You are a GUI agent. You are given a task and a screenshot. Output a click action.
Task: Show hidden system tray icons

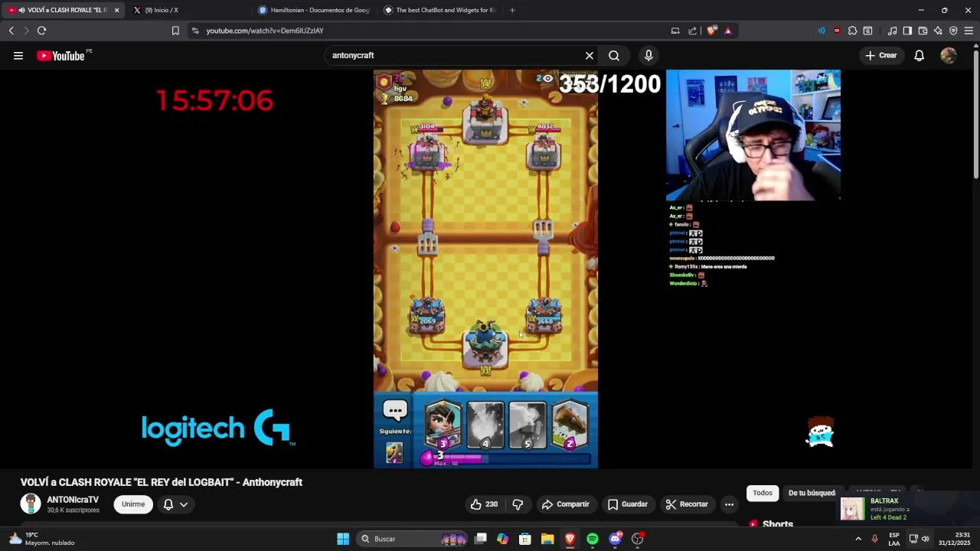coord(858,539)
